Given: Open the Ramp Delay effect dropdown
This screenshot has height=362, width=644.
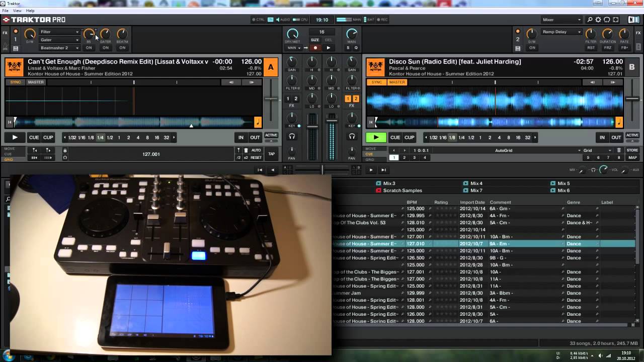Looking at the screenshot, I should (561, 32).
